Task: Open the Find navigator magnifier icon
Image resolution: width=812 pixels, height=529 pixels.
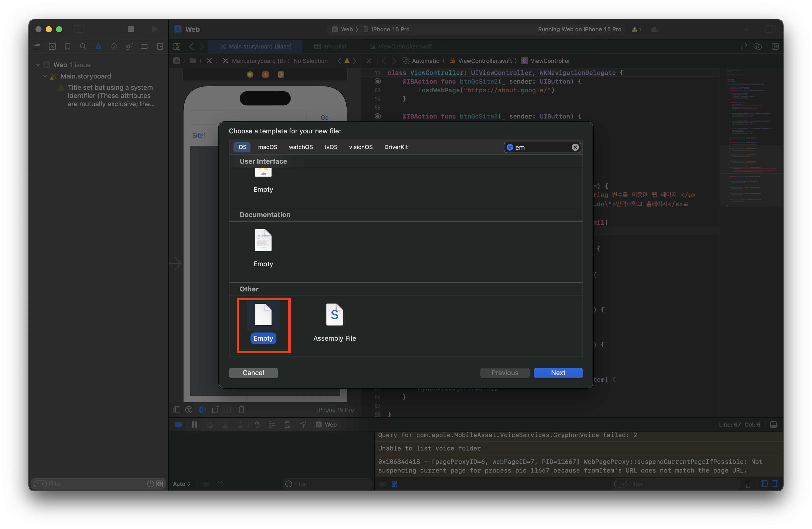Action: (83, 46)
